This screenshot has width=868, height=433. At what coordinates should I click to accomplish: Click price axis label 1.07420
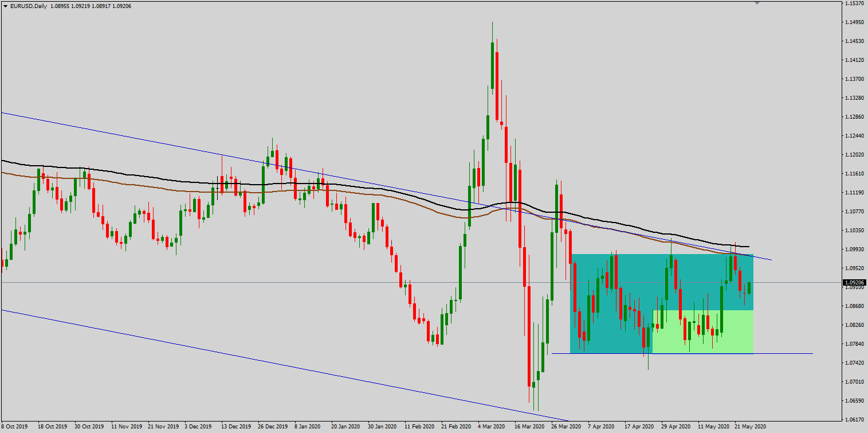(x=854, y=363)
